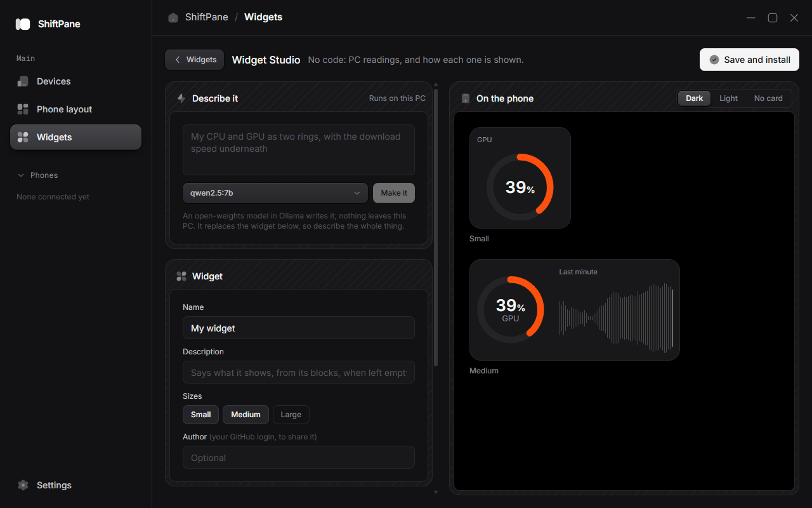Click the Sizes label
Screen dimensions: 812x508
pos(192,396)
